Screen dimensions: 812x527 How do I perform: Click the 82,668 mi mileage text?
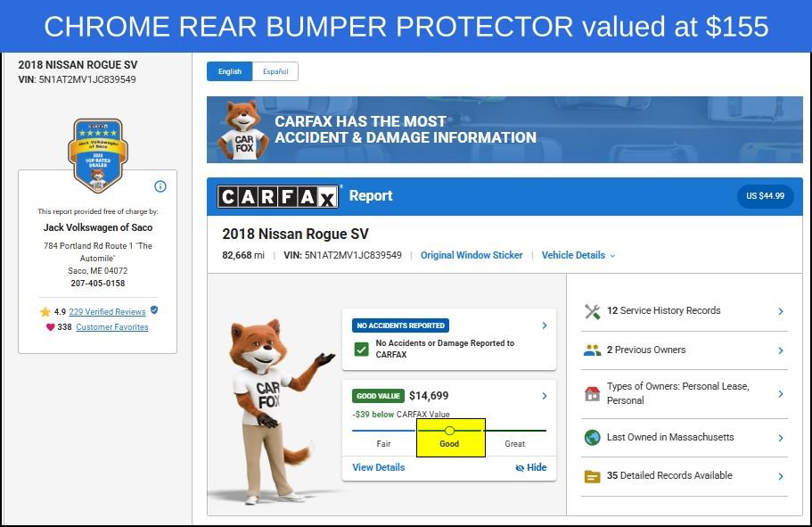(243, 255)
